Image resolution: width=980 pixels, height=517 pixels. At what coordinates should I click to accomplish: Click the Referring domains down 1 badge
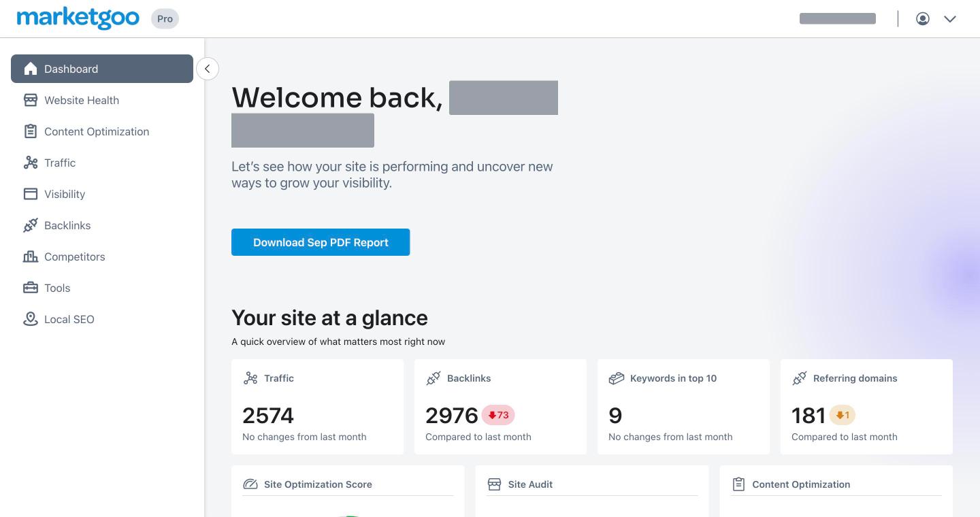point(843,415)
